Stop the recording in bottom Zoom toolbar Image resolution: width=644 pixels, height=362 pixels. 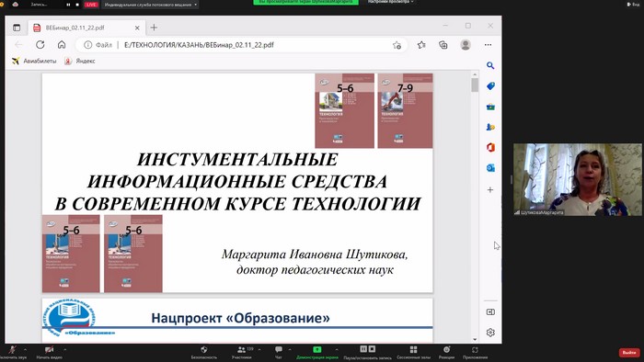372,349
